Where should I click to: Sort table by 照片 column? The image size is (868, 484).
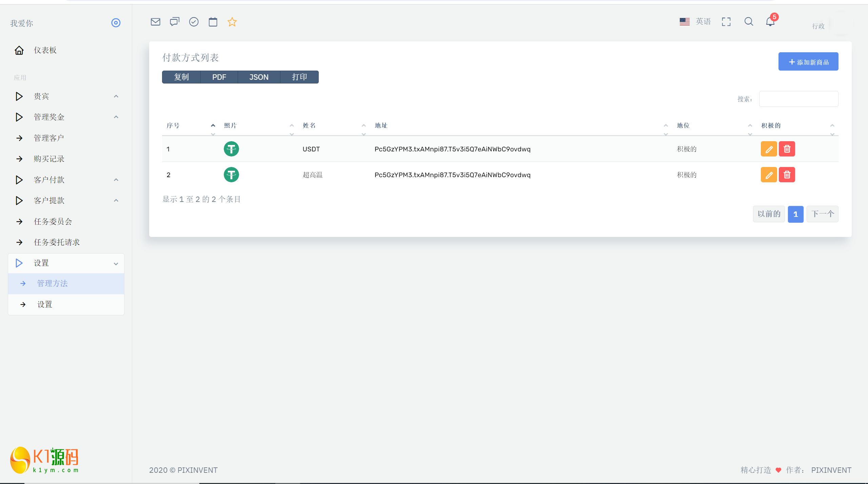[259, 126]
